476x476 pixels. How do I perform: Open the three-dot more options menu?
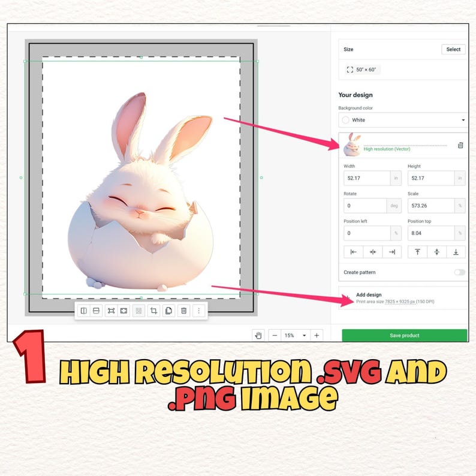[x=199, y=311]
